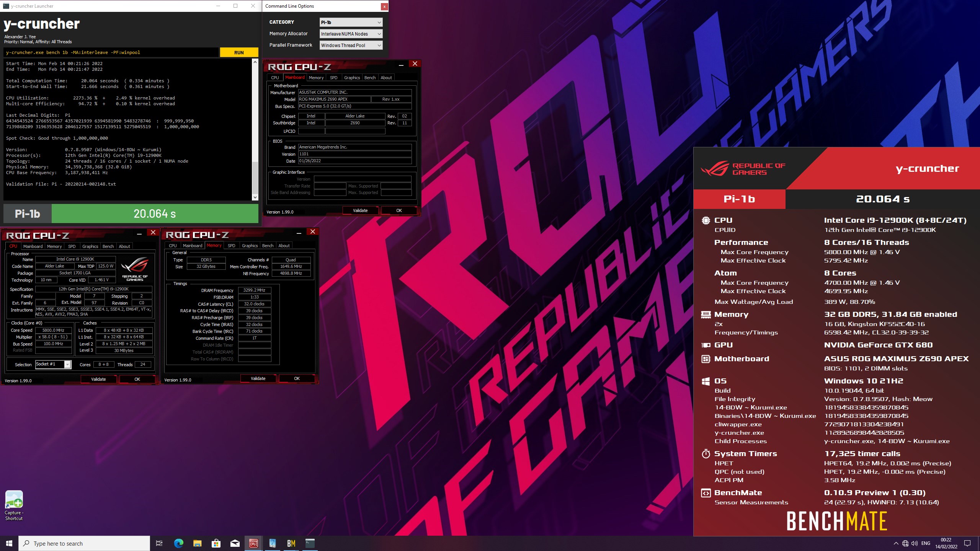Screen dimensions: 980x551
Task: Open Microsoft Store from taskbar
Action: (216, 543)
